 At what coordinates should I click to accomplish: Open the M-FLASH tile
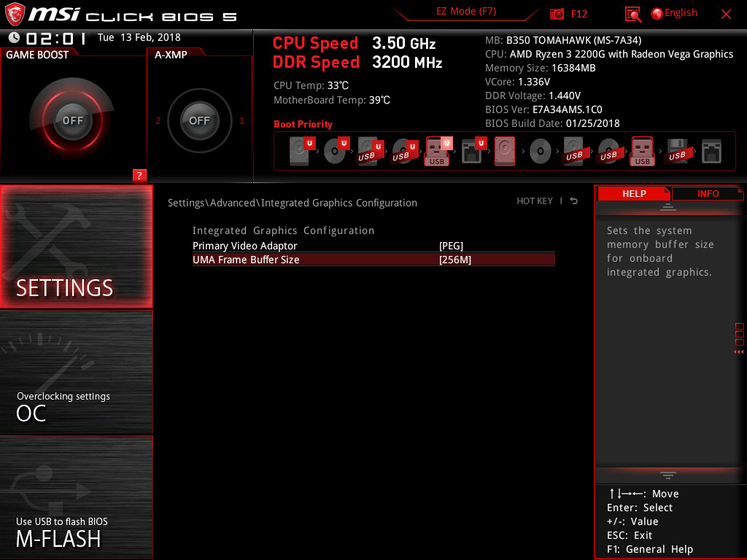coord(76,497)
